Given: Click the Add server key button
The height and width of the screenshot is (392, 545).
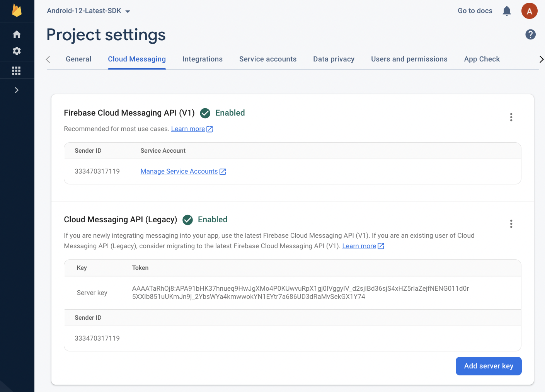Looking at the screenshot, I should (489, 366).
